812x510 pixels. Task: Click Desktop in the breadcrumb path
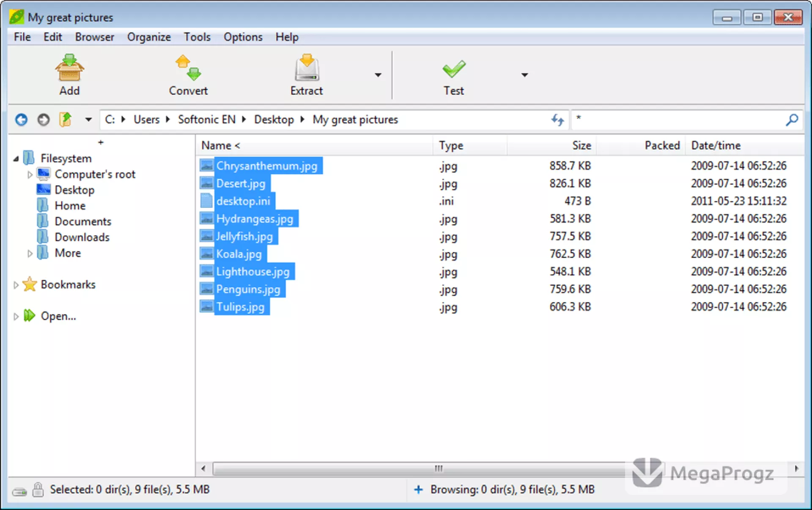coord(274,120)
